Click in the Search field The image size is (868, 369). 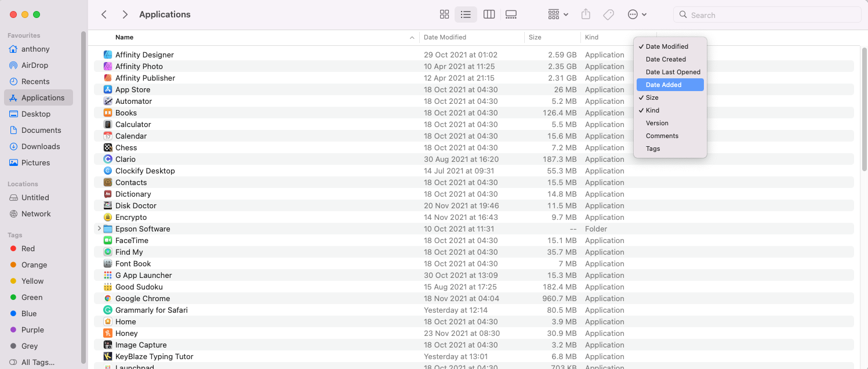point(767,15)
